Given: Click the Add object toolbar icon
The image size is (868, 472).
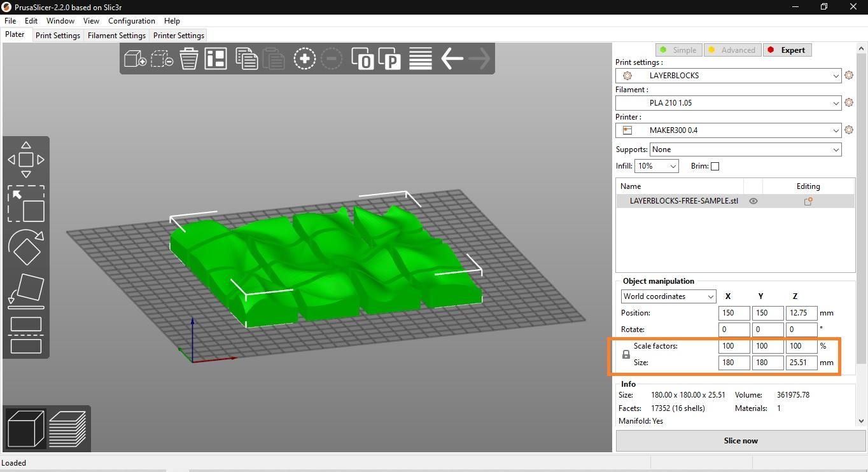Looking at the screenshot, I should [135, 59].
